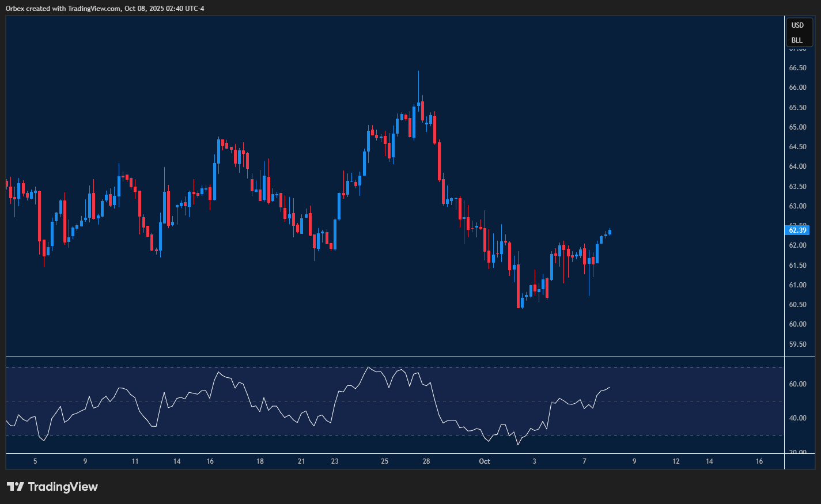Click the 28 date axis label
Image resolution: width=821 pixels, height=504 pixels.
pyautogui.click(x=426, y=461)
